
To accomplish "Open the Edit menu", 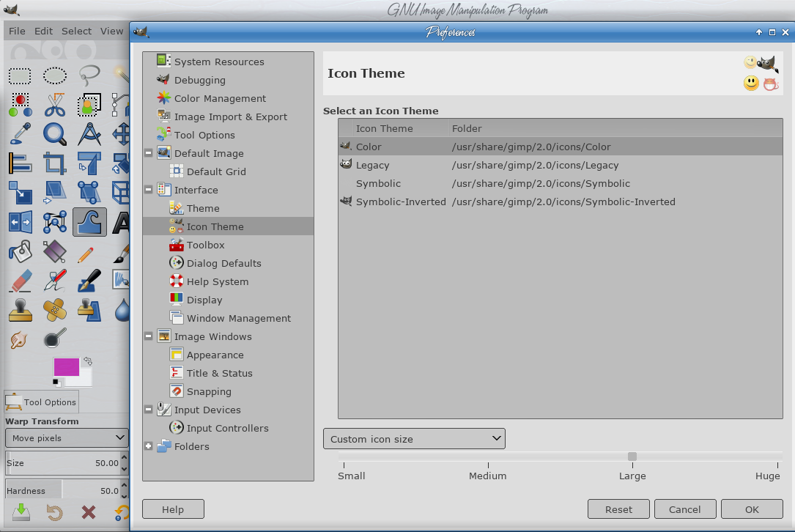I will point(44,31).
